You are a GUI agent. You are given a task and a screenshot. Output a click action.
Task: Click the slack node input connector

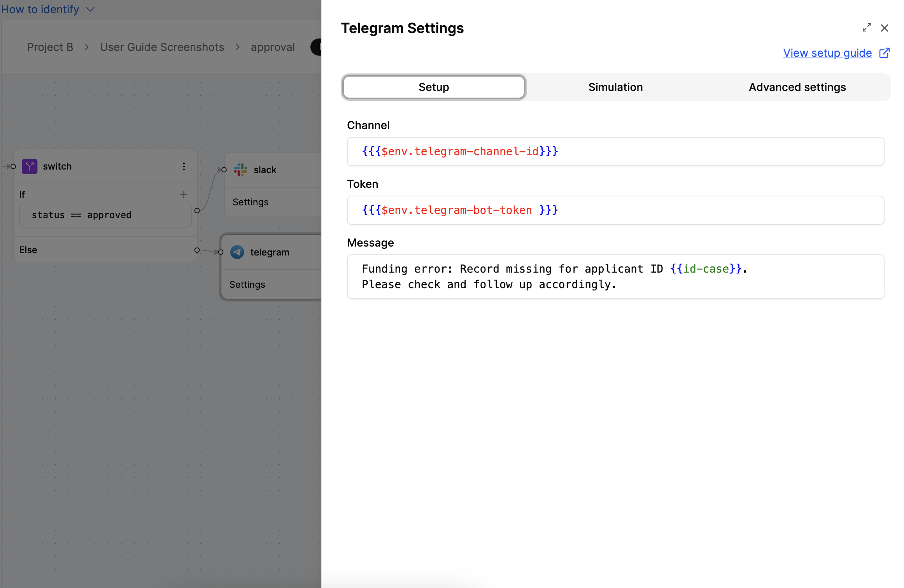click(224, 170)
